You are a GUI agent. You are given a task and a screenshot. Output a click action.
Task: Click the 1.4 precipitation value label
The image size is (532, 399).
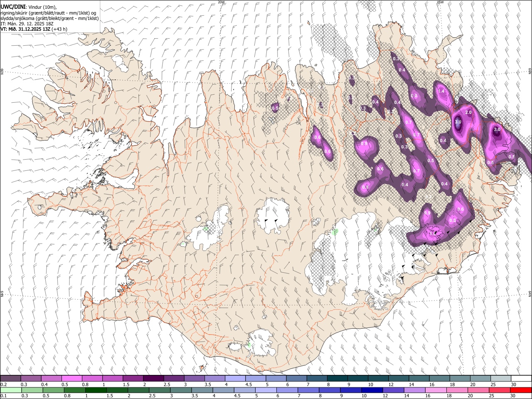tap(441, 91)
